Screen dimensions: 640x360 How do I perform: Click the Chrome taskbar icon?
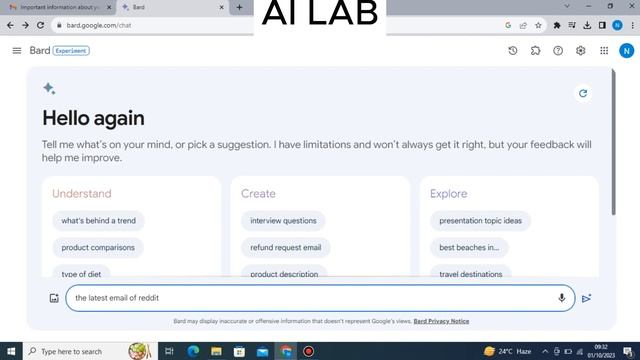tap(286, 351)
